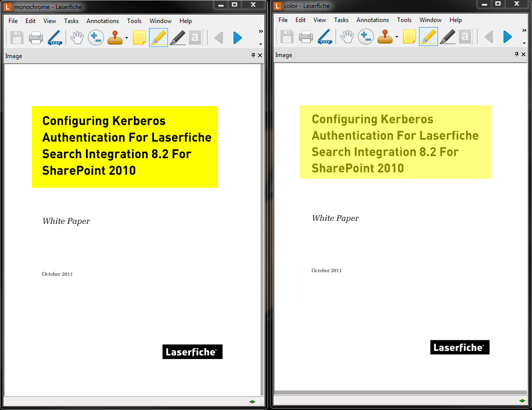Select Sticky Note tool in color window

[409, 37]
